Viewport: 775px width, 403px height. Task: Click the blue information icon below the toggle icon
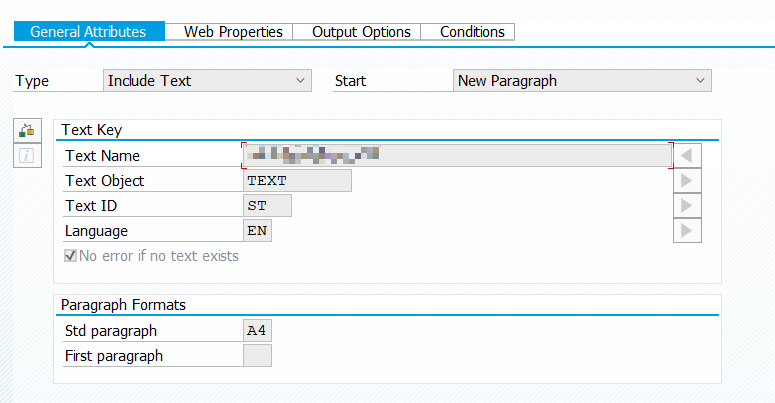(27, 156)
